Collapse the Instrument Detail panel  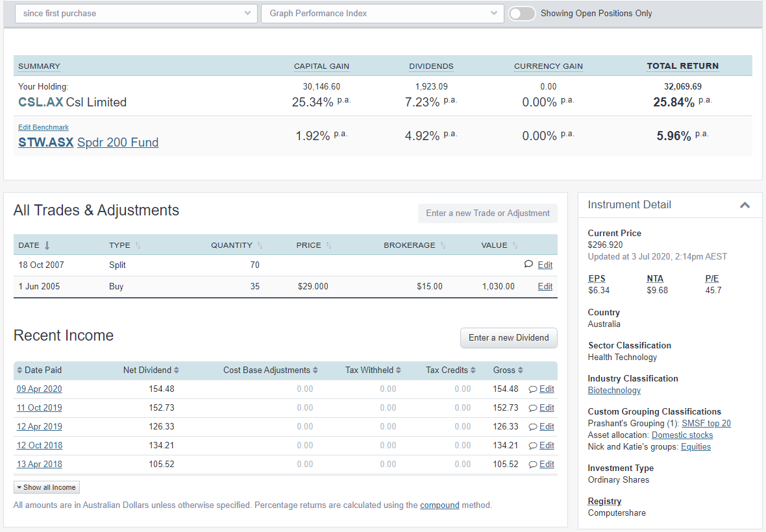pos(745,204)
